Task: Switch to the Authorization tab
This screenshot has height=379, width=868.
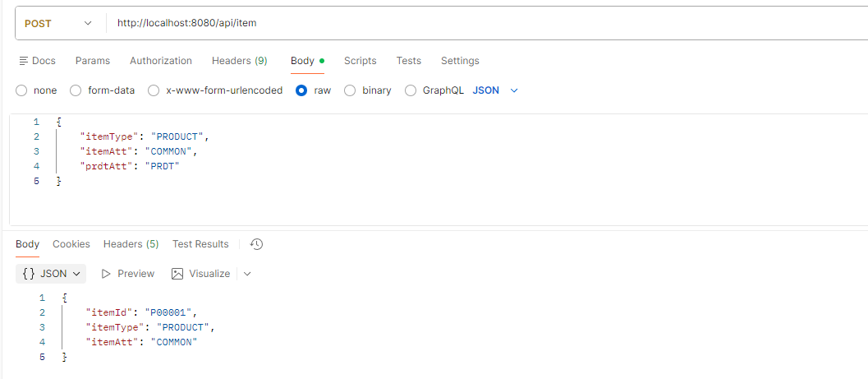Action: pyautogui.click(x=161, y=61)
